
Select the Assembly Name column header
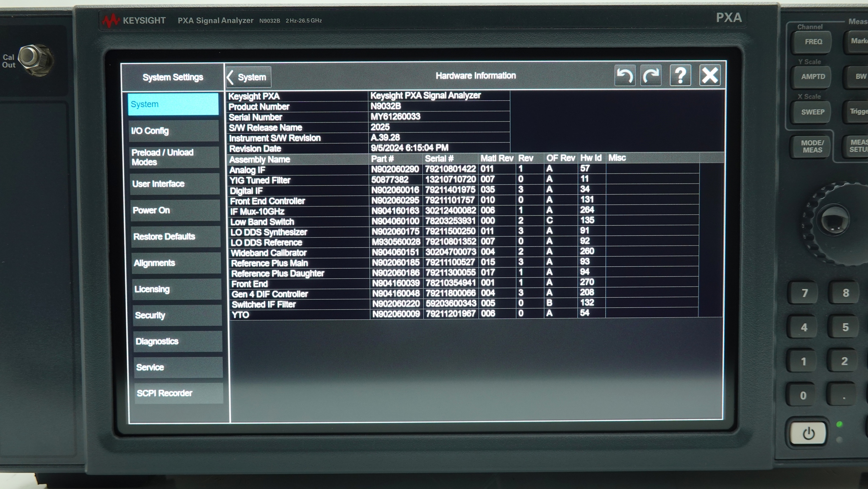pyautogui.click(x=259, y=159)
